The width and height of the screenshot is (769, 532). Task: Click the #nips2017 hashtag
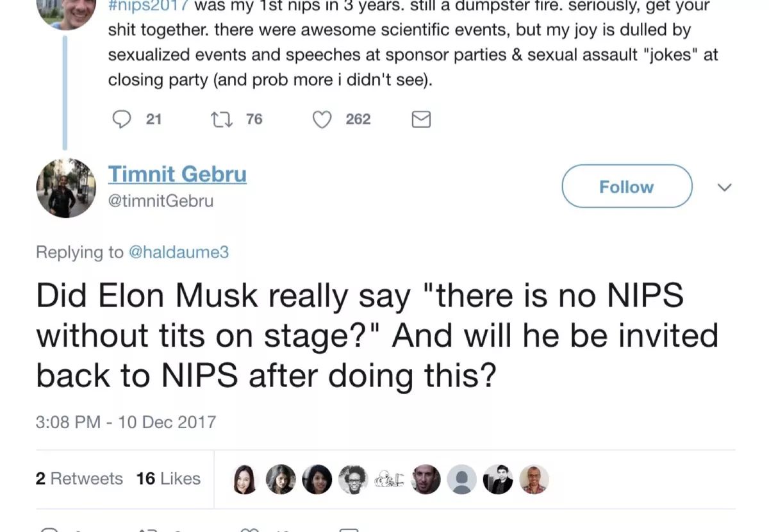click(149, 6)
